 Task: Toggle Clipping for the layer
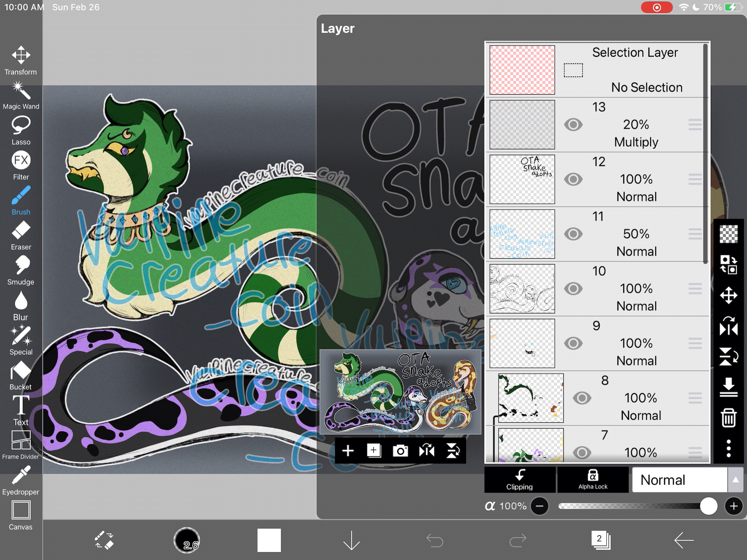click(x=520, y=480)
